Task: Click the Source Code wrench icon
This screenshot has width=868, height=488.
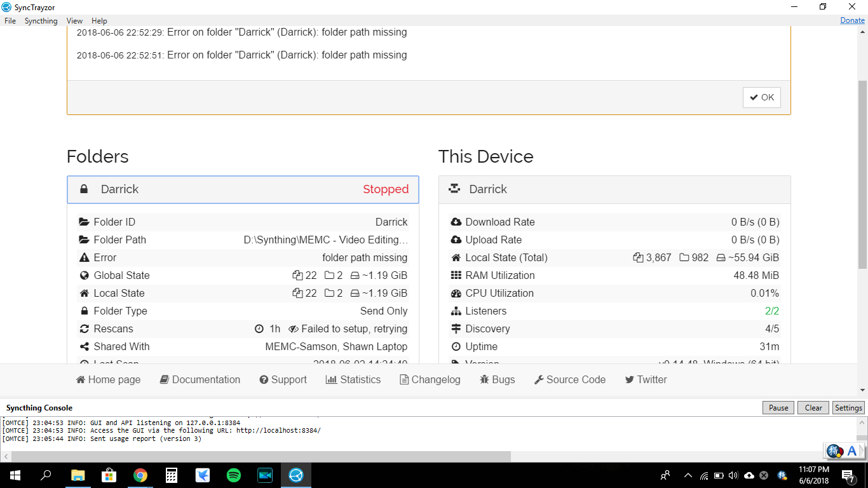Action: click(x=539, y=380)
